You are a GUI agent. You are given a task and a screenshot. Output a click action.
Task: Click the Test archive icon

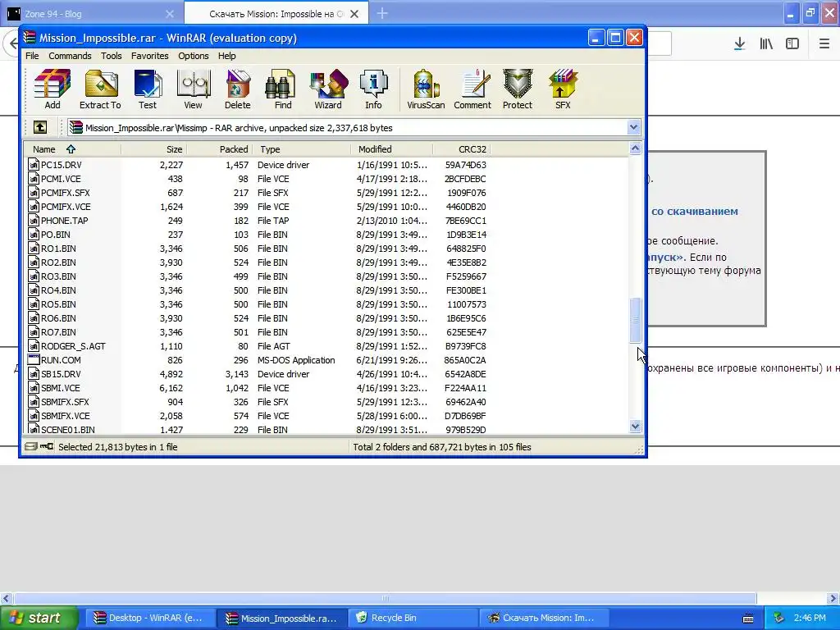click(x=148, y=89)
